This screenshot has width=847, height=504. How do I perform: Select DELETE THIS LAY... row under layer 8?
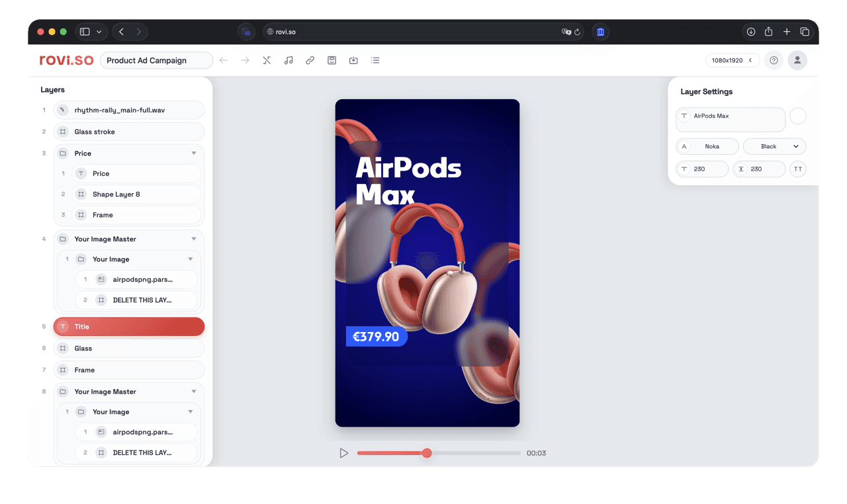tap(136, 452)
